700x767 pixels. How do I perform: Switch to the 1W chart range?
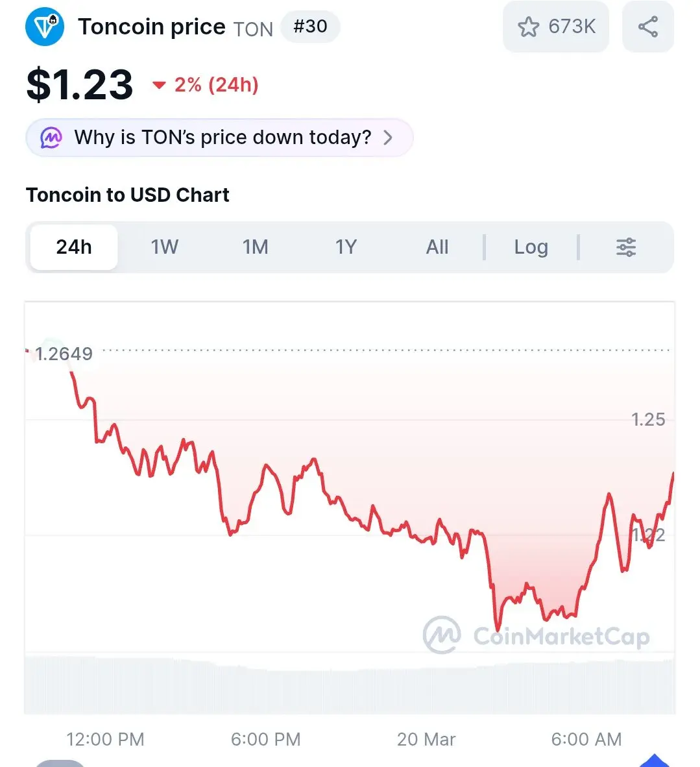pyautogui.click(x=164, y=247)
